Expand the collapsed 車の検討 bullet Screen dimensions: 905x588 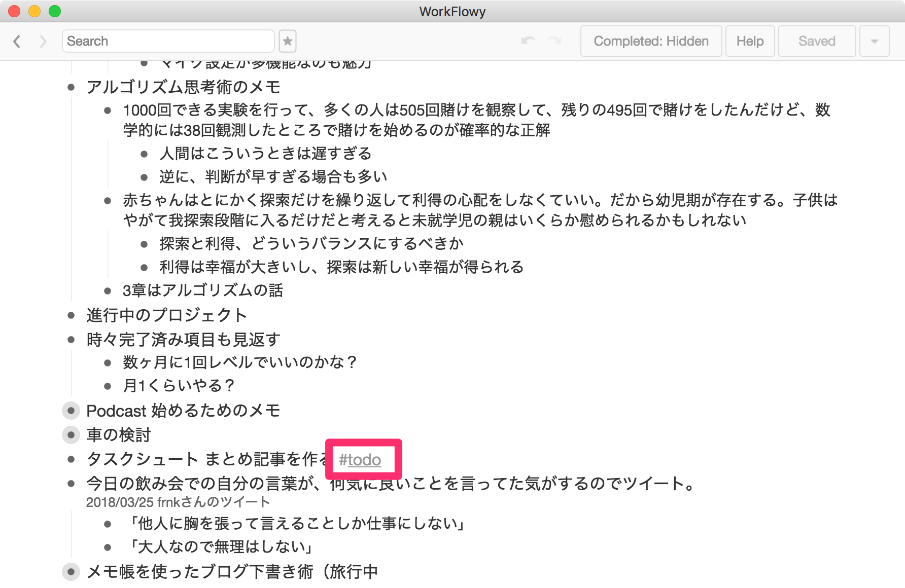pyautogui.click(x=71, y=435)
